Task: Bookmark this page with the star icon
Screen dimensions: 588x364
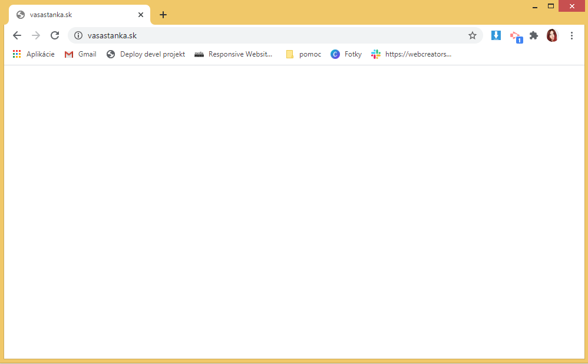Action: 472,35
